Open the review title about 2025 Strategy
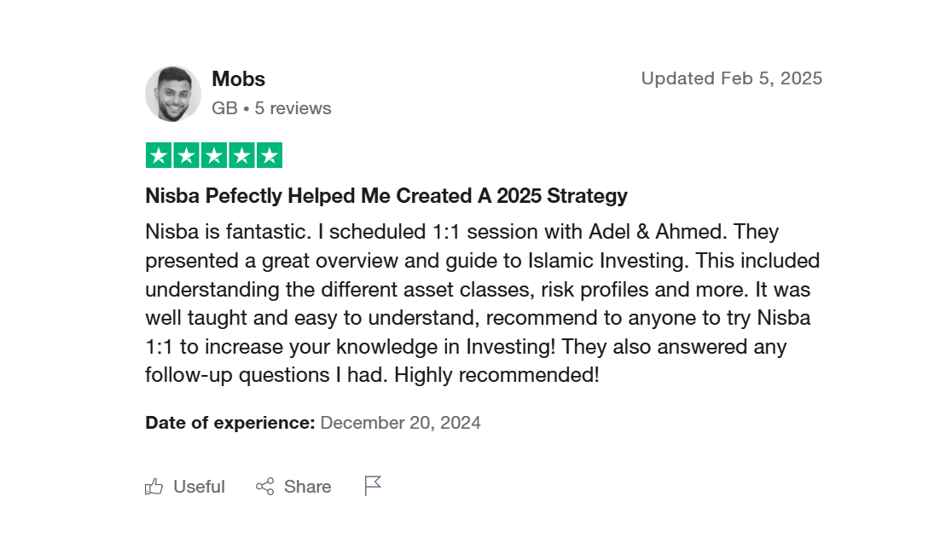The width and height of the screenshot is (946, 560). click(386, 196)
